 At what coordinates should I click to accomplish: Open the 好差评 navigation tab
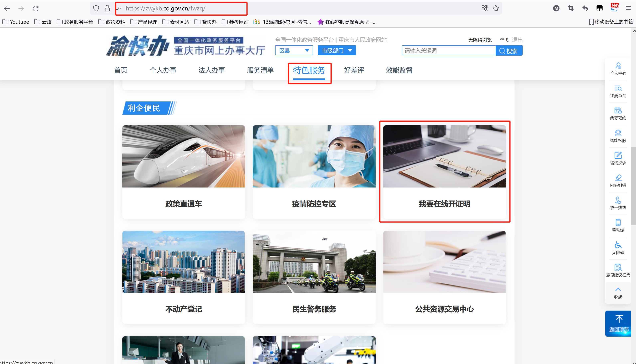coord(354,70)
